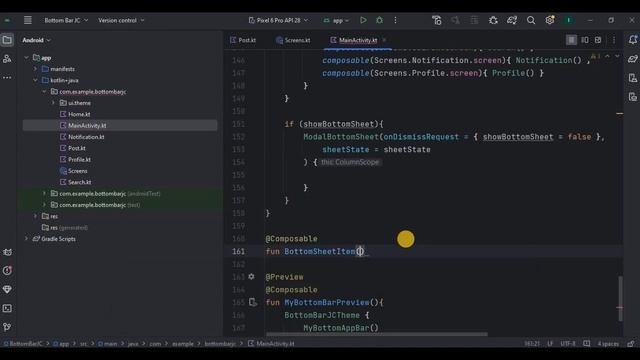Open App Quality Insights gem icon
This screenshot has width=640, height=360.
pyautogui.click(x=7, y=289)
